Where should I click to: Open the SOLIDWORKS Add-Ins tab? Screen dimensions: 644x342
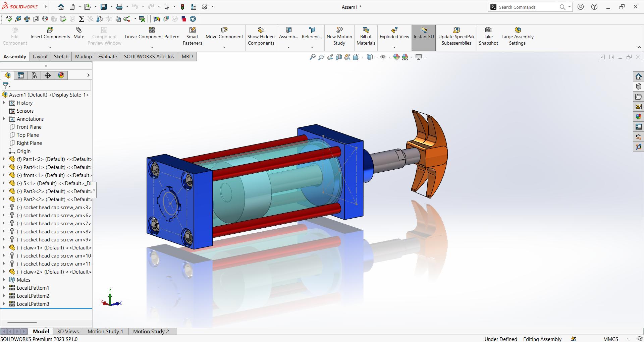pyautogui.click(x=149, y=57)
